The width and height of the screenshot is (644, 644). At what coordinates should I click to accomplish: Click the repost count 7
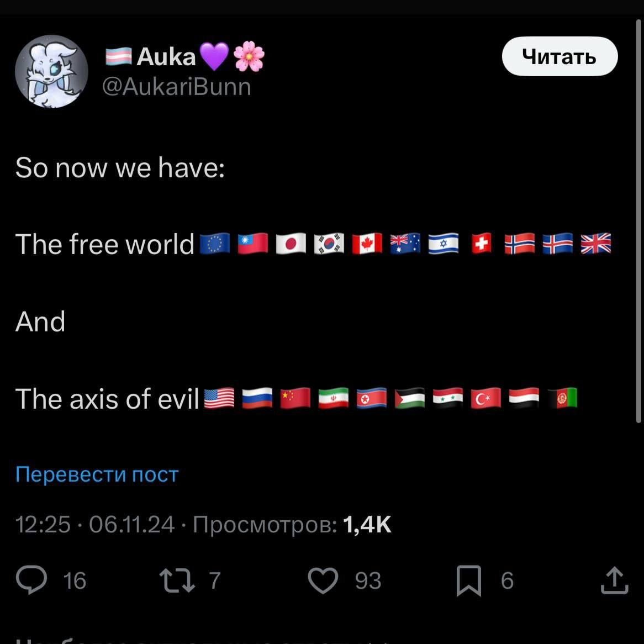pos(215,580)
